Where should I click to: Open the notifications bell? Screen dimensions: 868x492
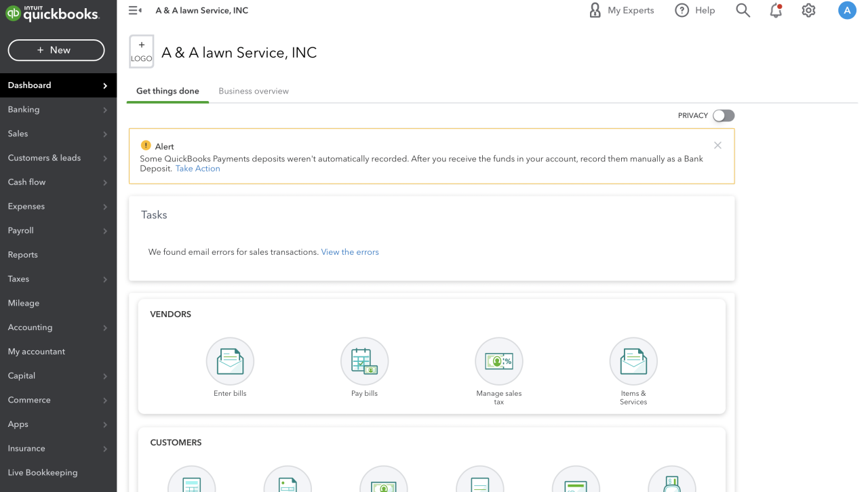point(776,11)
